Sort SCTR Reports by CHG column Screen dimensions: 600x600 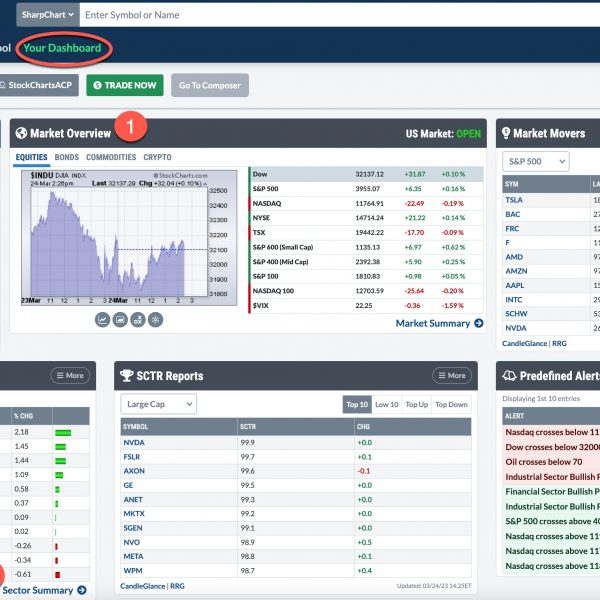click(x=412, y=427)
